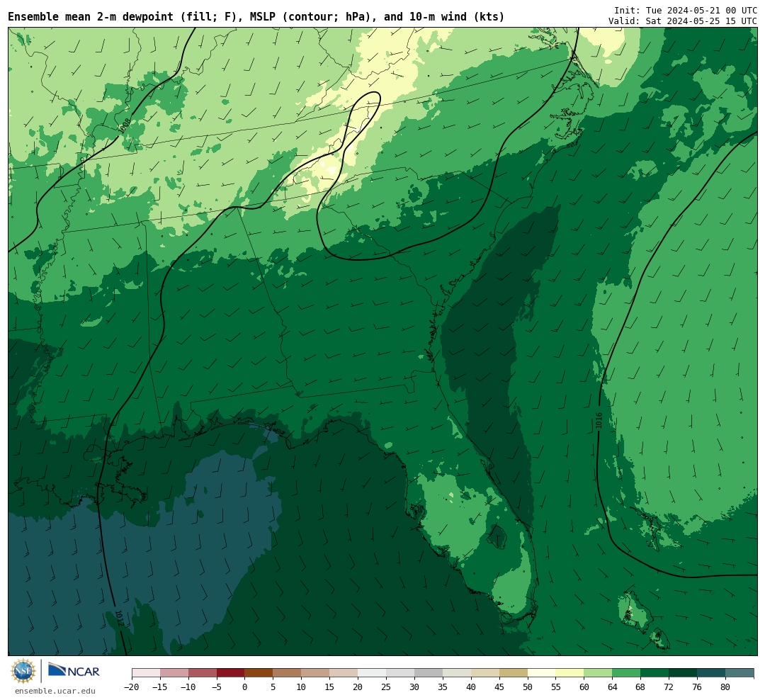Pick the gray 30 to 35 colorbar swatch

coord(429,673)
